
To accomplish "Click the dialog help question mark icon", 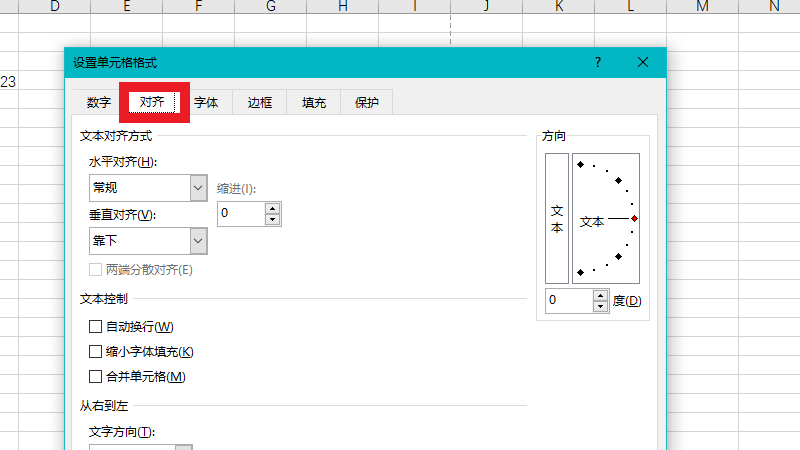I will click(598, 62).
